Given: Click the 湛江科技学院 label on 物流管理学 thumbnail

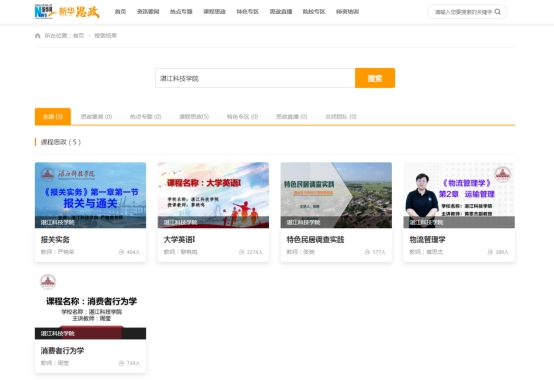Looking at the screenshot, I should [x=426, y=222].
